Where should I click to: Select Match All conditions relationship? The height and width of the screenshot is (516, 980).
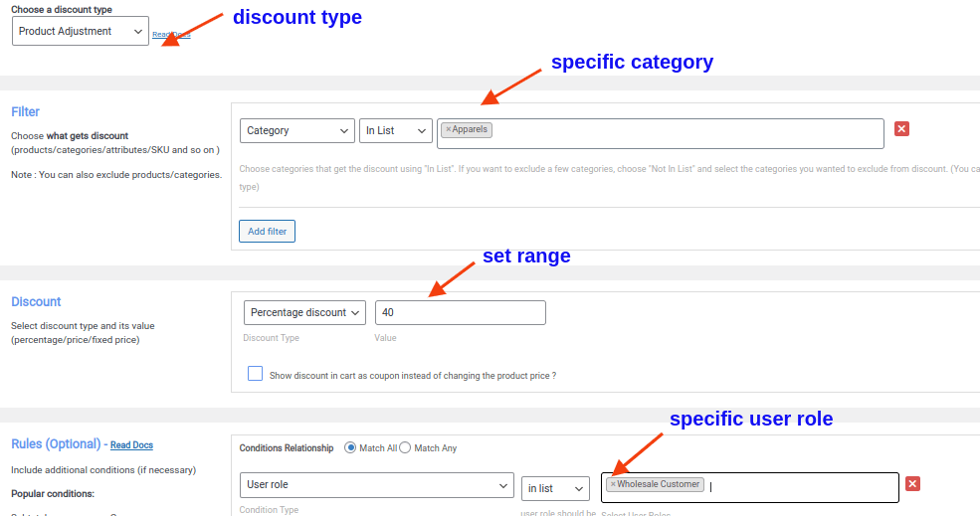(x=350, y=448)
